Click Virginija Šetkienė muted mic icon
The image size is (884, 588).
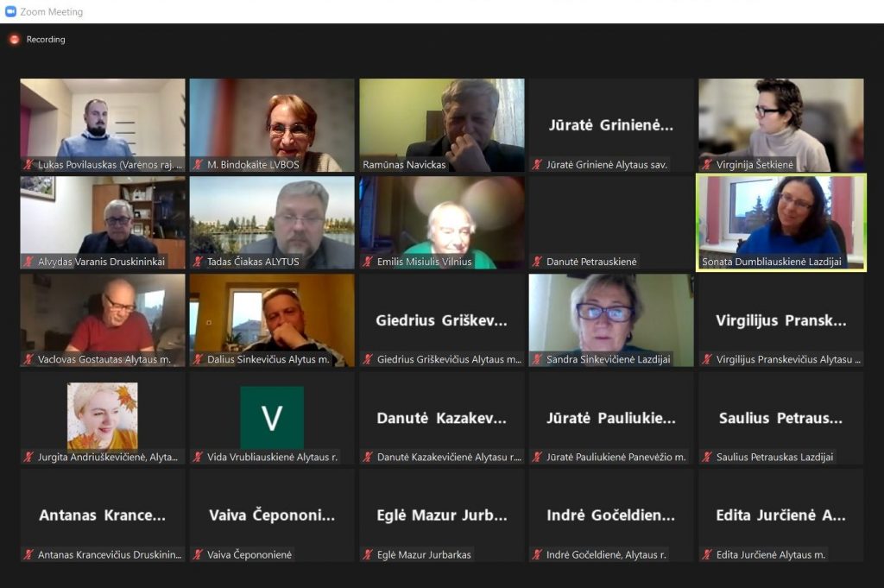pyautogui.click(x=707, y=165)
